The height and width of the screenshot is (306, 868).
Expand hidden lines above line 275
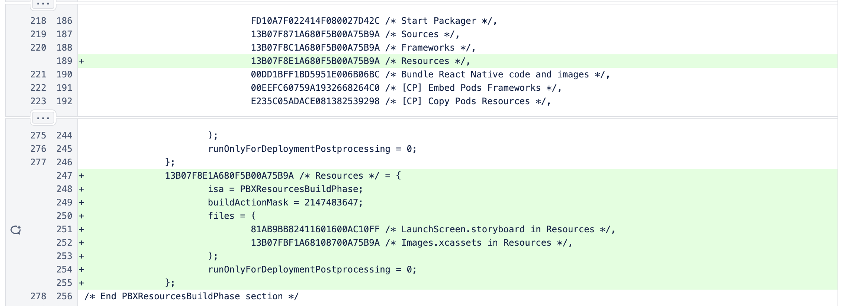coord(43,118)
